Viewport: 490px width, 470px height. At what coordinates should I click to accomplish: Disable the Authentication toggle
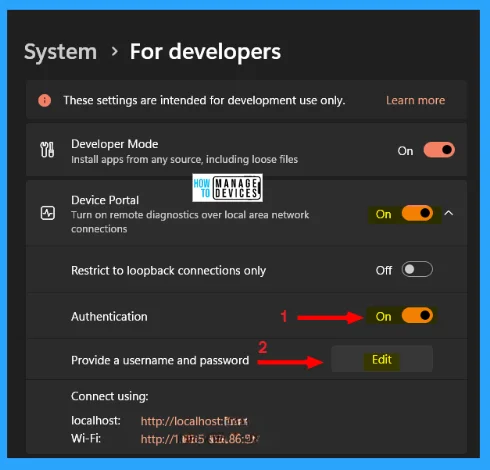[417, 315]
